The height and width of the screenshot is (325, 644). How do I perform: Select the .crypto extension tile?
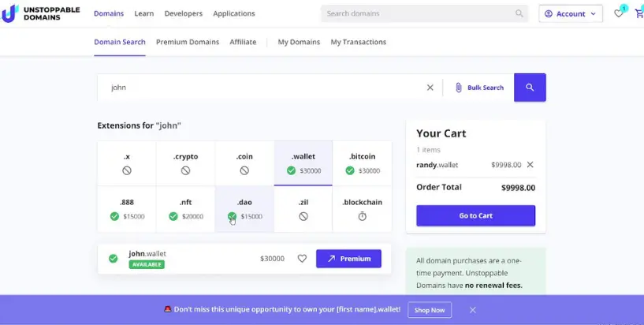(186, 163)
